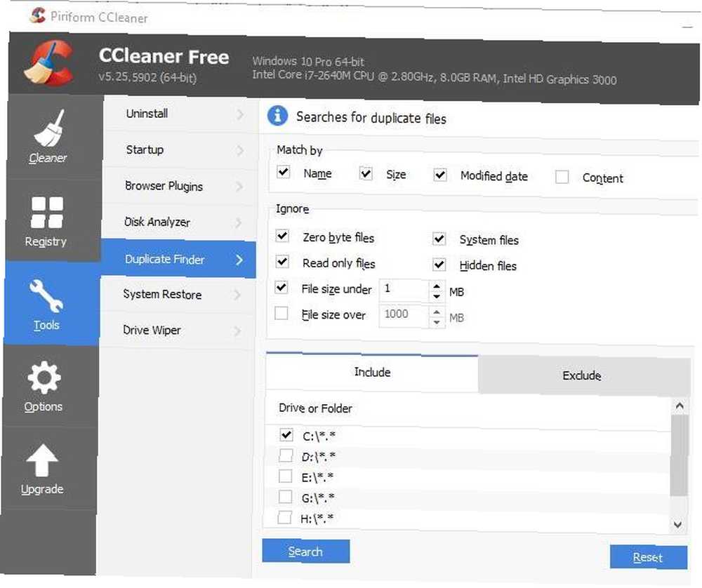Click the File size under input field
This screenshot has width=702, height=588.
click(404, 290)
